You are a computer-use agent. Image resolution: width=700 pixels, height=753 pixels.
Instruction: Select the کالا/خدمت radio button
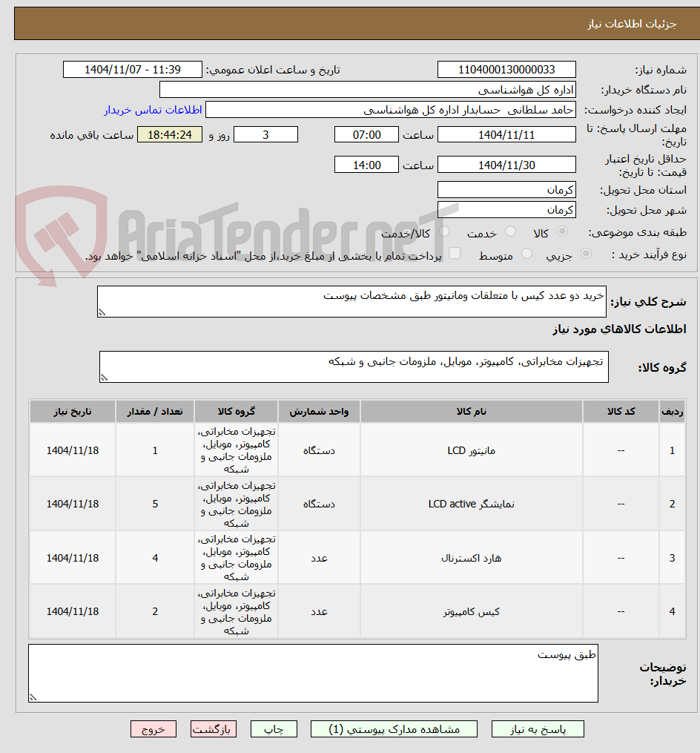(x=444, y=232)
